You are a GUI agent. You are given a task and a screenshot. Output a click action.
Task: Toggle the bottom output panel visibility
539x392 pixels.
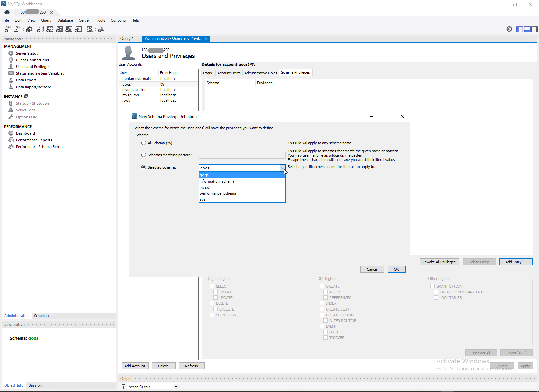527,29
